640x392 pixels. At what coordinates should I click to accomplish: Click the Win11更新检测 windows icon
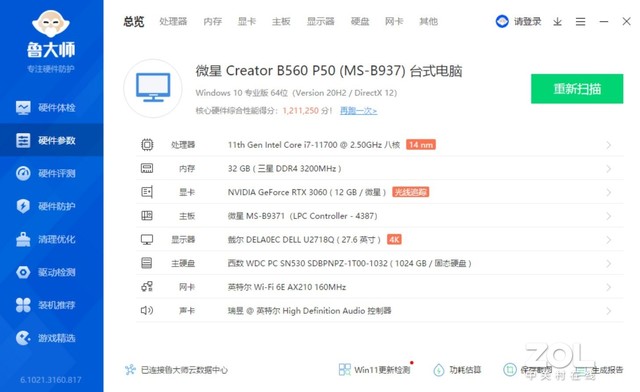coord(344,370)
